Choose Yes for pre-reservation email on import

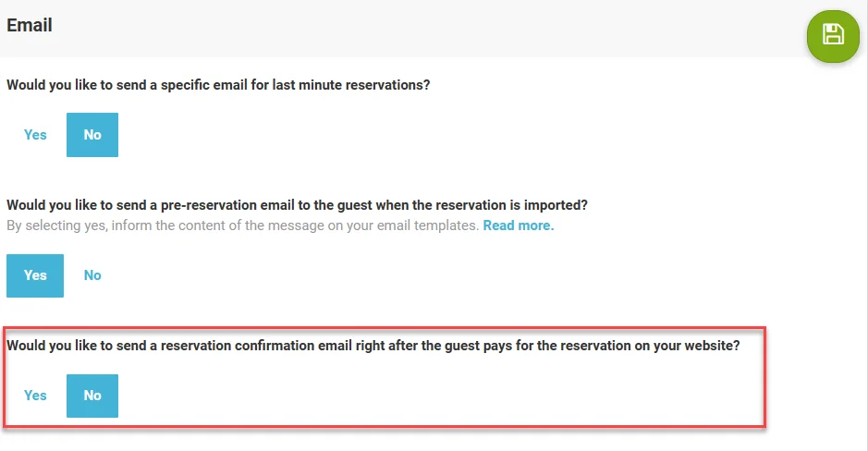35,275
